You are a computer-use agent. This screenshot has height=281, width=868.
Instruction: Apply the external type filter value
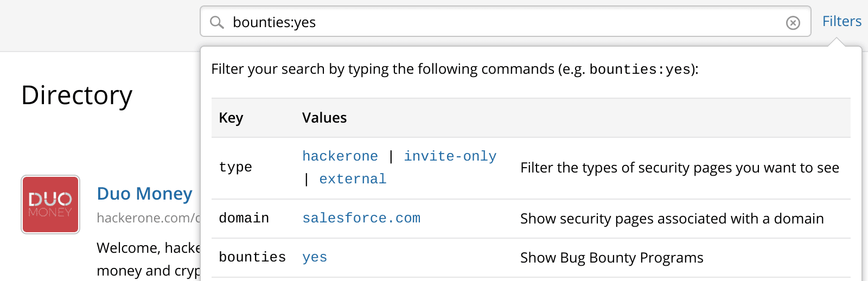(x=353, y=179)
